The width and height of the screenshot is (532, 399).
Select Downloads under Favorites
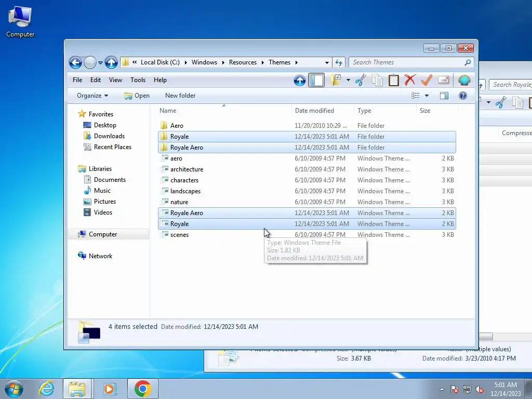109,136
